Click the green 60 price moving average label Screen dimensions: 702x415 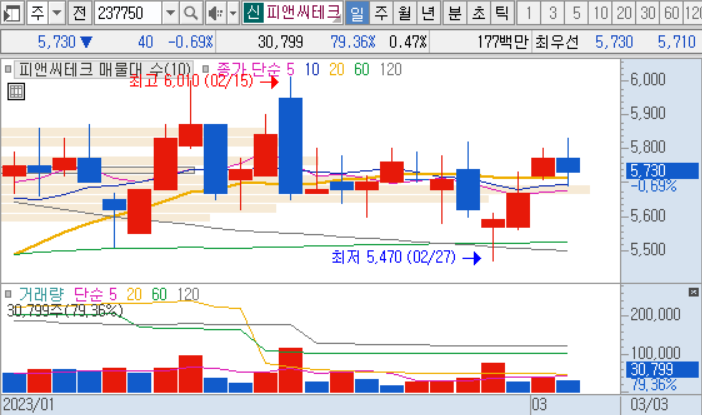pyautogui.click(x=362, y=69)
